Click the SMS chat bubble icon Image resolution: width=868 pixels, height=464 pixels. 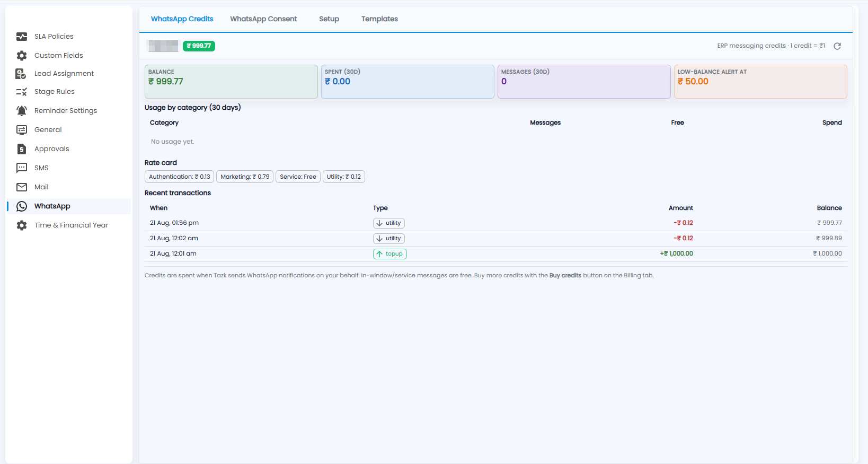(22, 168)
